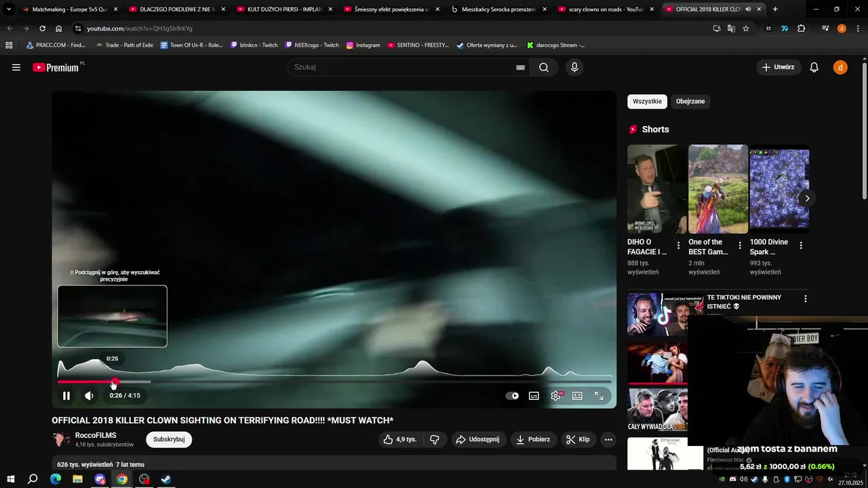Switch to DLACZEGO POKOLENIE Z NIE tab

(x=176, y=9)
